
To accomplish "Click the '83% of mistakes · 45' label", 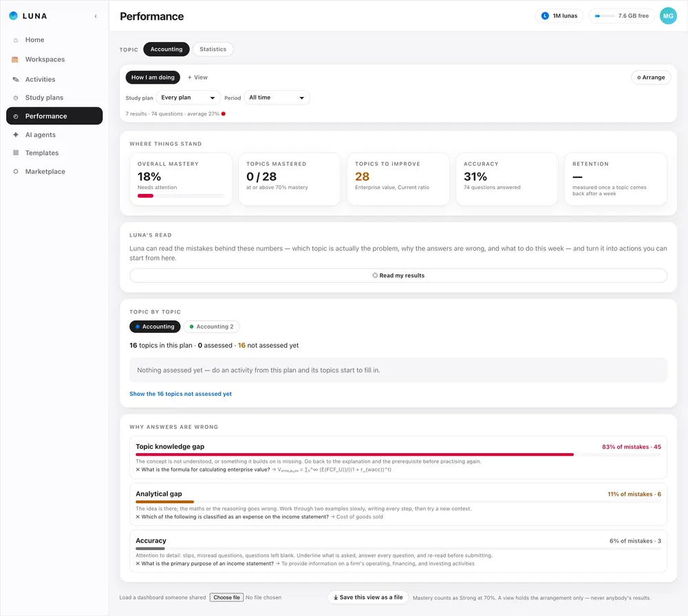I will pyautogui.click(x=632, y=447).
